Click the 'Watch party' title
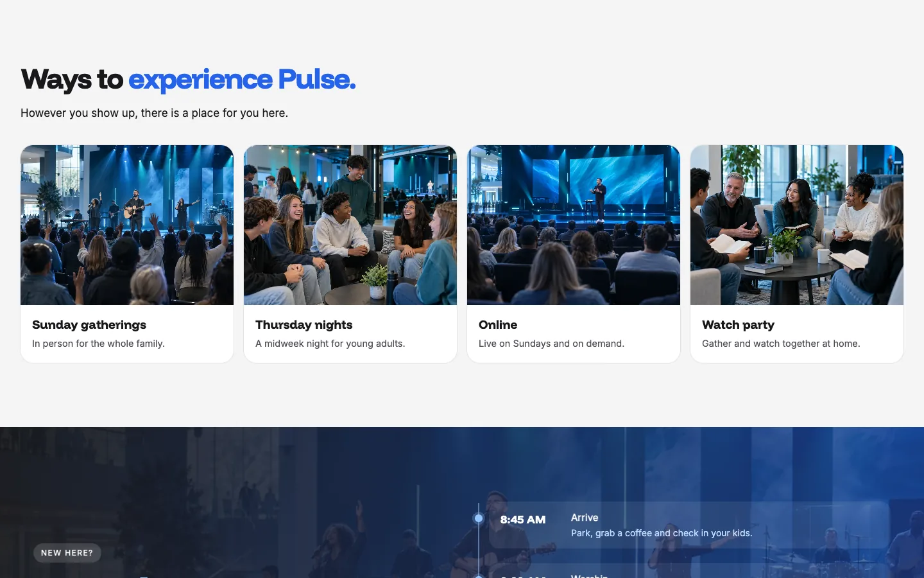 [x=738, y=325]
